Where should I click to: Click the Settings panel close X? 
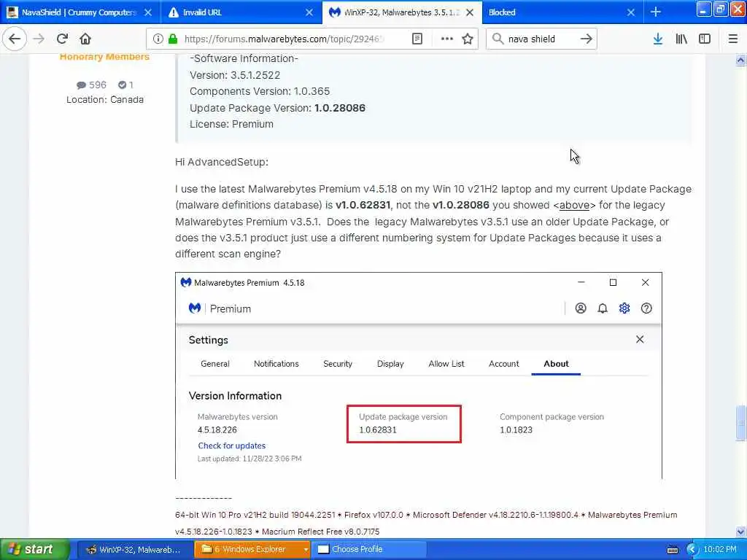coord(640,339)
